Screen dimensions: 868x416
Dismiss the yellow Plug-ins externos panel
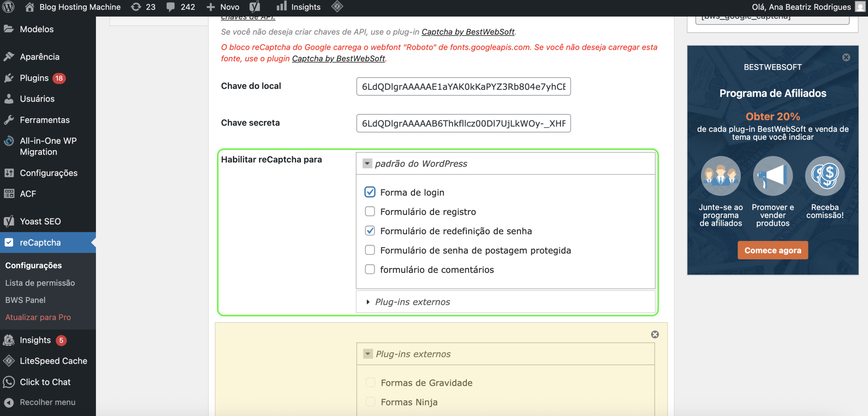[x=655, y=334]
